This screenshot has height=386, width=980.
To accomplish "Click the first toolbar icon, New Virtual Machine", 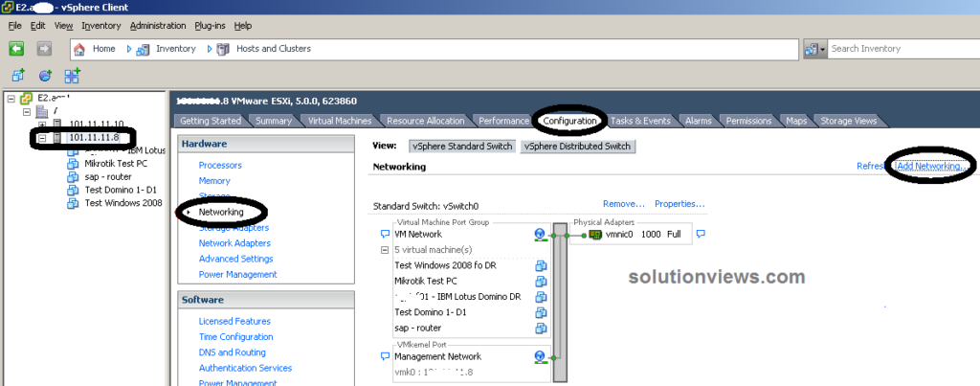I will point(18,76).
